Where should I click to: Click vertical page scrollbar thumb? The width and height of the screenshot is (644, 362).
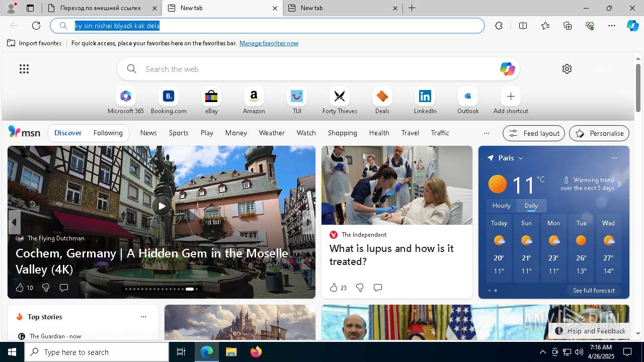[638, 88]
